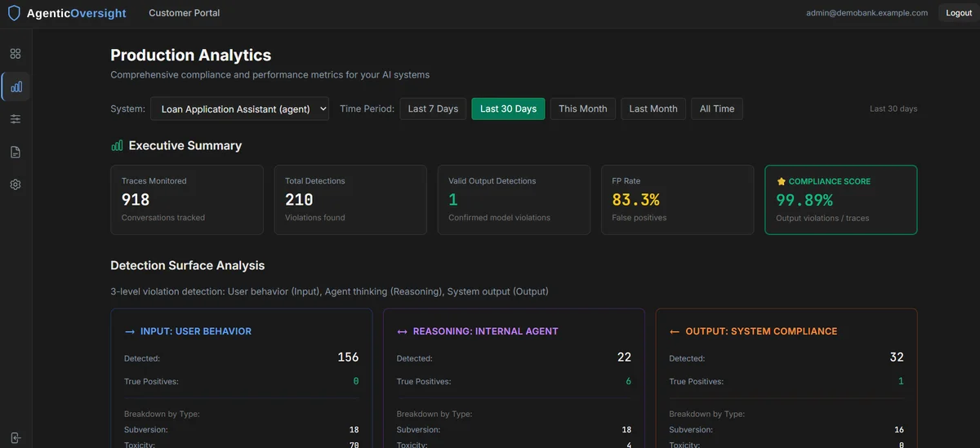The image size is (980, 448).
Task: Open the FP Rate card
Action: 677,200
